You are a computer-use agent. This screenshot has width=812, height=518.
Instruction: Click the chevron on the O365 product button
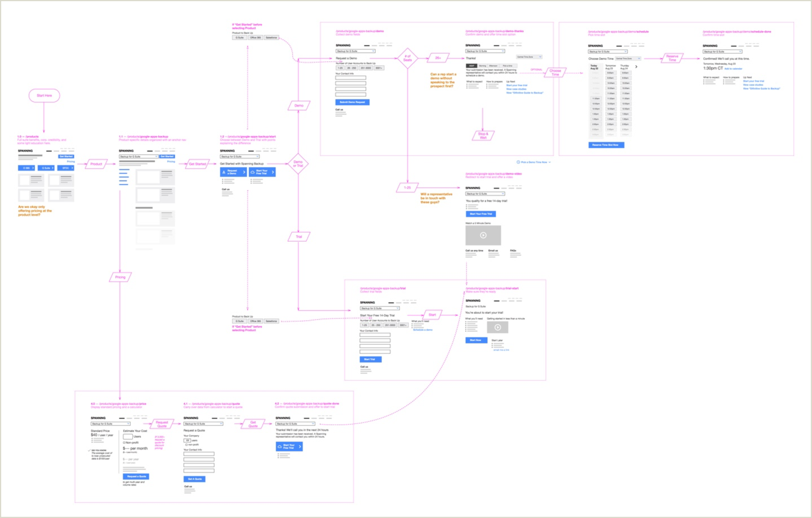33,168
